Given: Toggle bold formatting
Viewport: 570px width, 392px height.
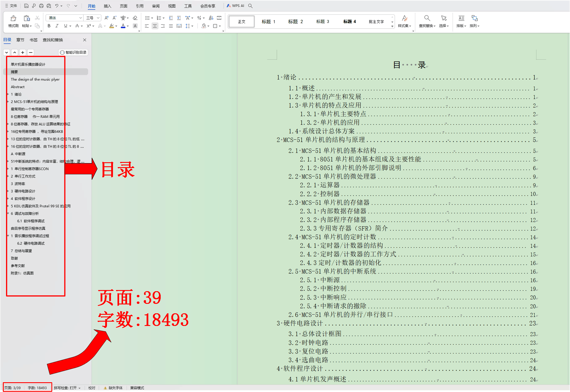Looking at the screenshot, I should [x=49, y=26].
